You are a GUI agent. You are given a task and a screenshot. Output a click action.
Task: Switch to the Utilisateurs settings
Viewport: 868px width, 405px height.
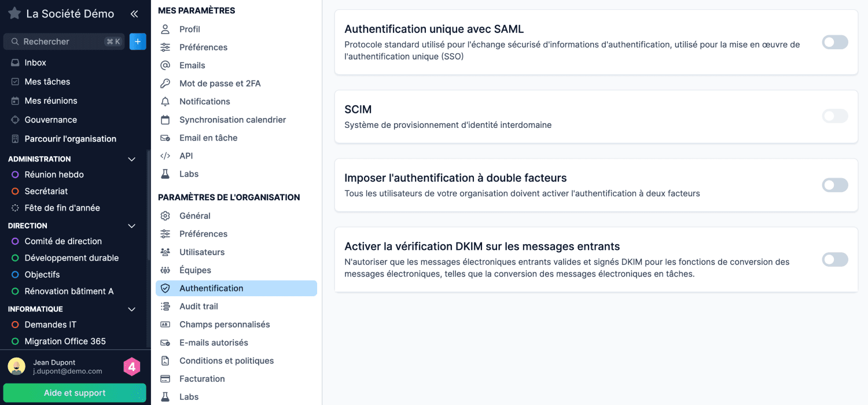[201, 252]
